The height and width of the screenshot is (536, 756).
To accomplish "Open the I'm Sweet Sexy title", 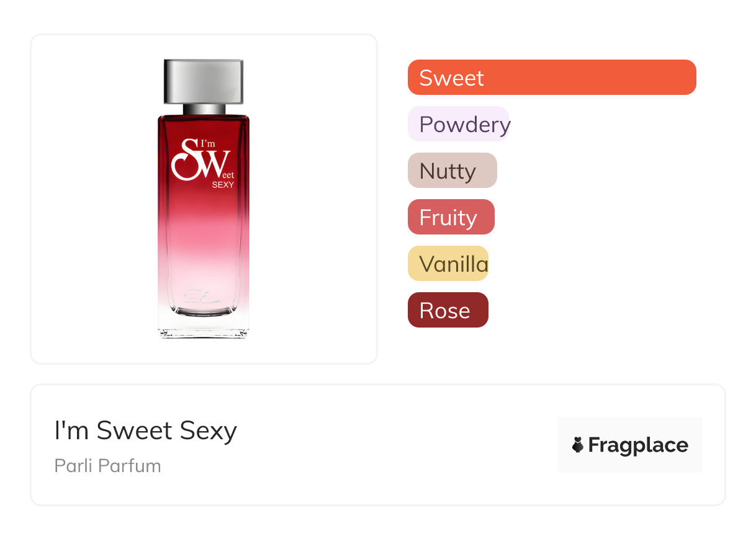I will [x=146, y=431].
